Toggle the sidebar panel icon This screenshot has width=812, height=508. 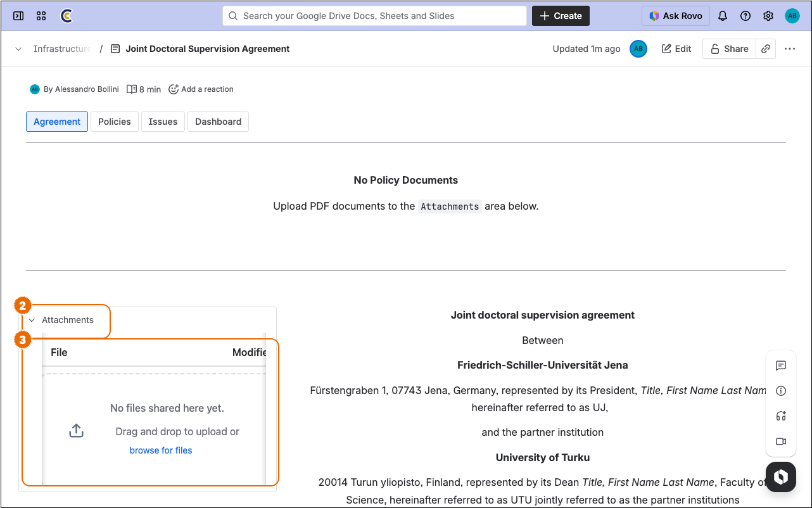(18, 16)
